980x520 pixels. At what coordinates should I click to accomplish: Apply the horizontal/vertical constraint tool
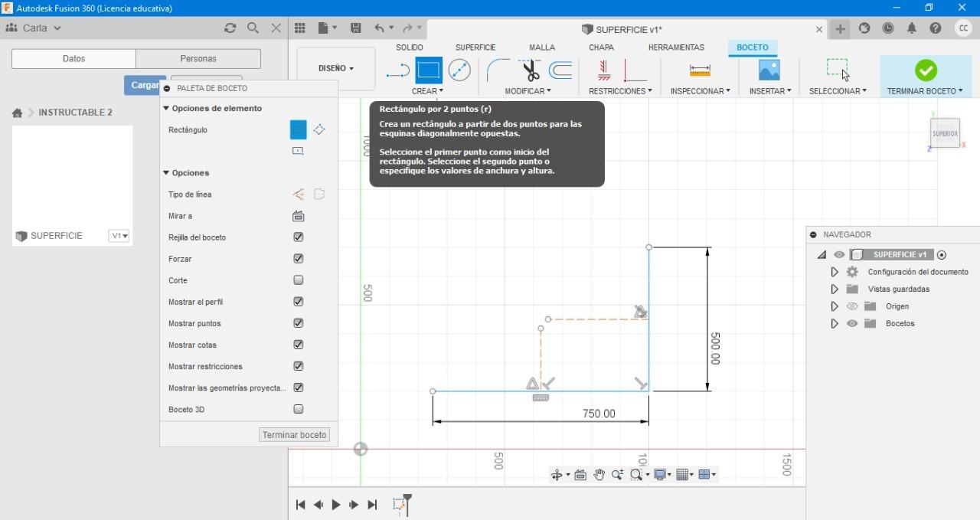click(x=604, y=71)
